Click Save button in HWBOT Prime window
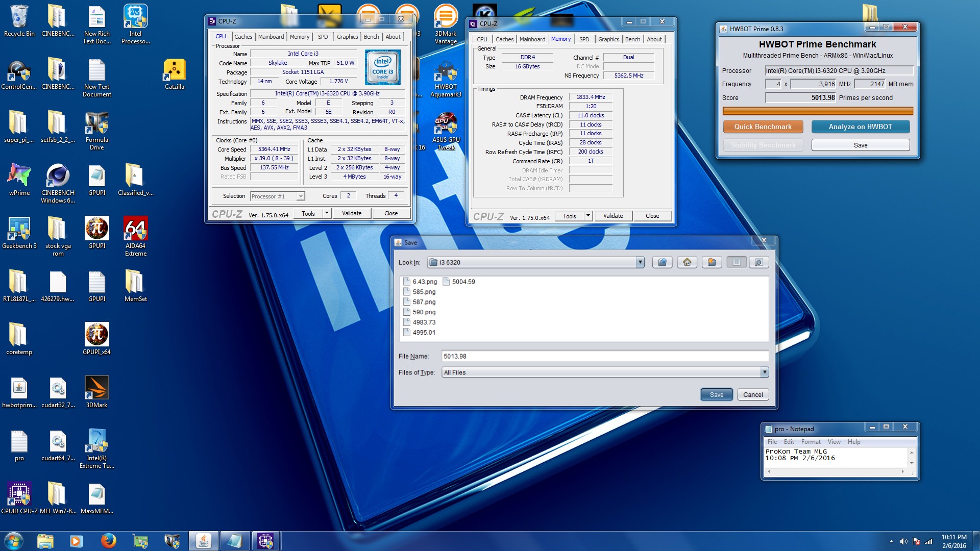The image size is (980, 551). click(x=860, y=145)
